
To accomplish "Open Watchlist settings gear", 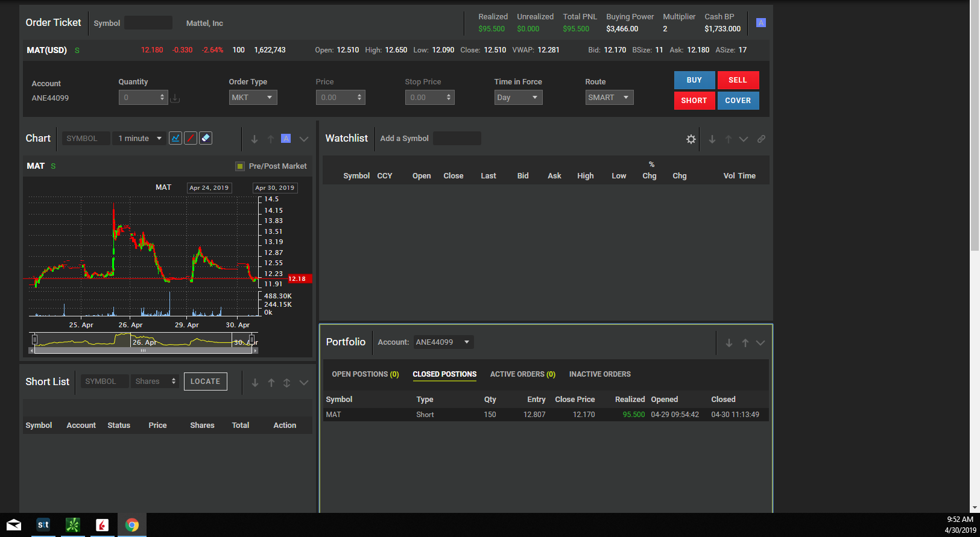I will (691, 139).
